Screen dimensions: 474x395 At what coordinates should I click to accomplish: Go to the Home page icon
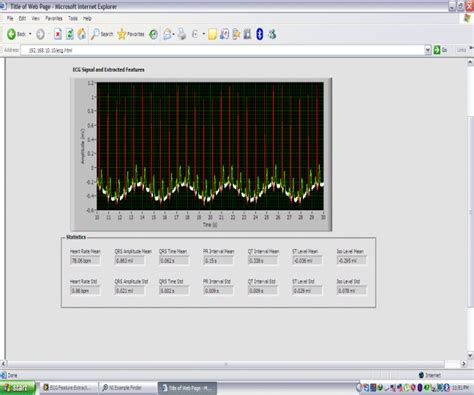tap(82, 34)
